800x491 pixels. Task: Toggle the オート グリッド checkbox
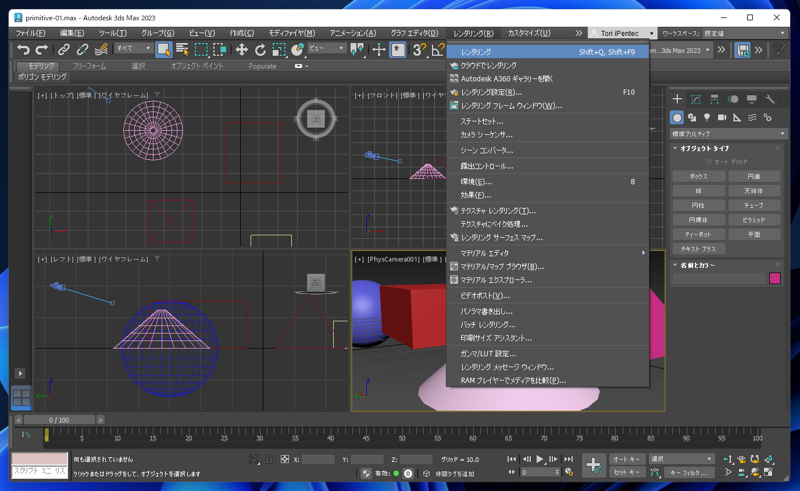pos(708,162)
